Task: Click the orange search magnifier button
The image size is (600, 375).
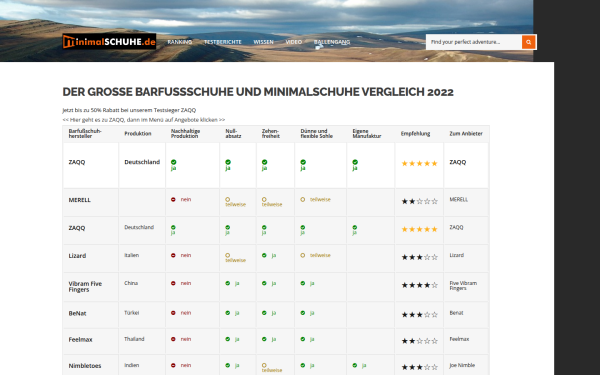Action: coord(528,42)
